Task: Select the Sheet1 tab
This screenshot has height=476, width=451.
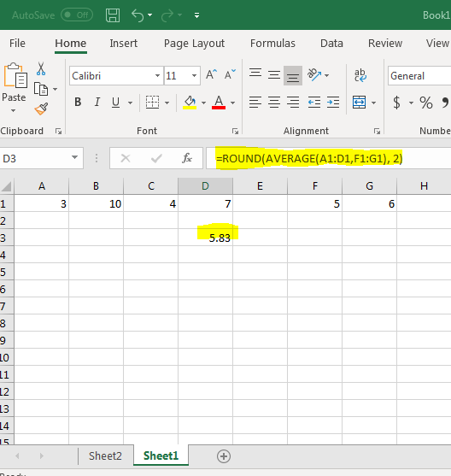Action: click(x=161, y=455)
